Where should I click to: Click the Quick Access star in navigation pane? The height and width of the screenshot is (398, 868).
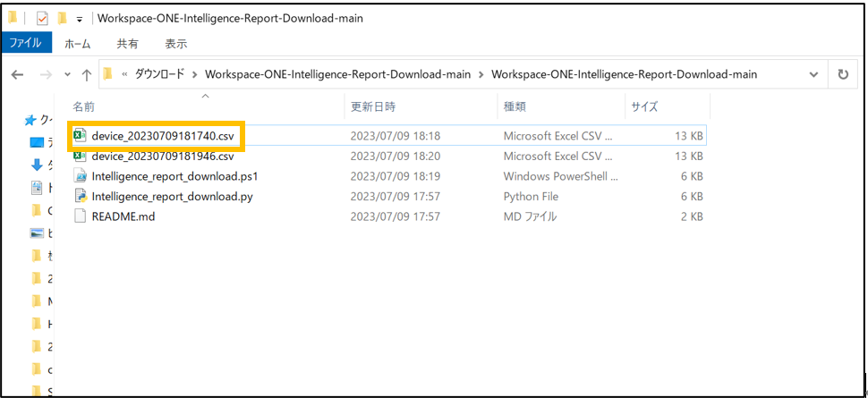[x=31, y=120]
